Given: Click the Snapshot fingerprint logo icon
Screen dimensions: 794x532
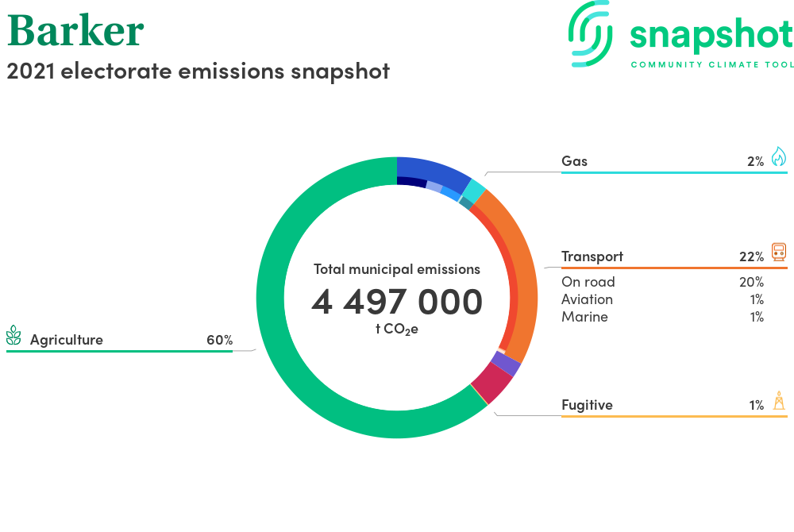Looking at the screenshot, I should (x=590, y=33).
